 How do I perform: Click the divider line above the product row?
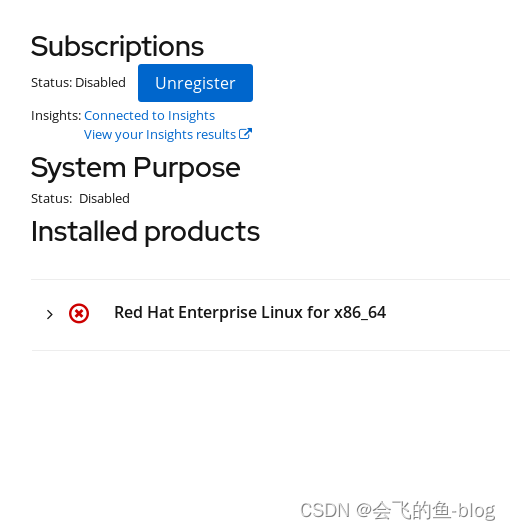[x=270, y=280]
